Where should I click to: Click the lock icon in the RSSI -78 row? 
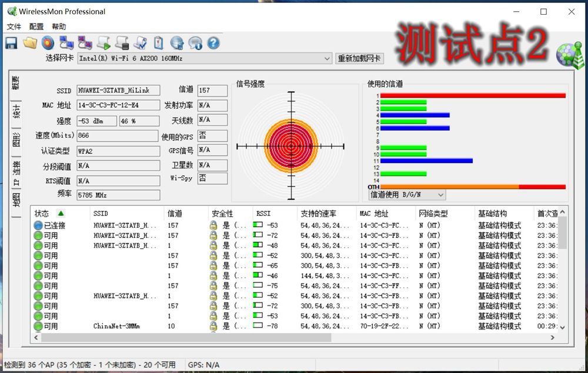[x=213, y=326]
